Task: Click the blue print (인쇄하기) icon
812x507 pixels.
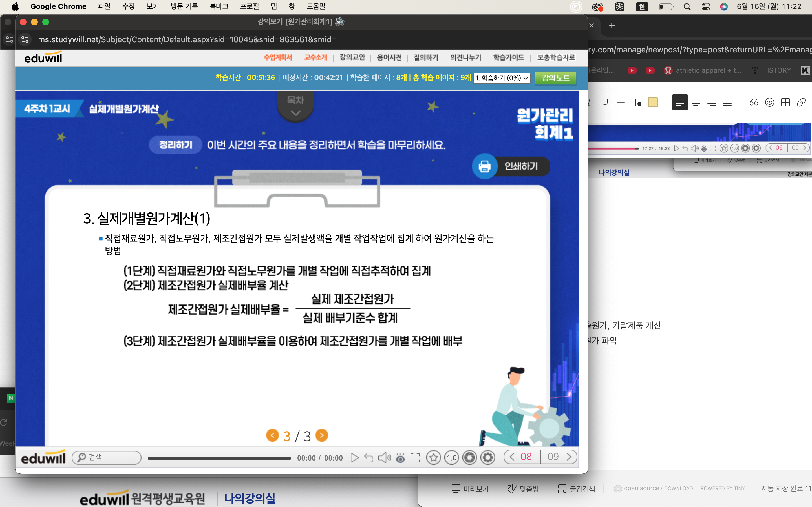Action: coord(484,166)
